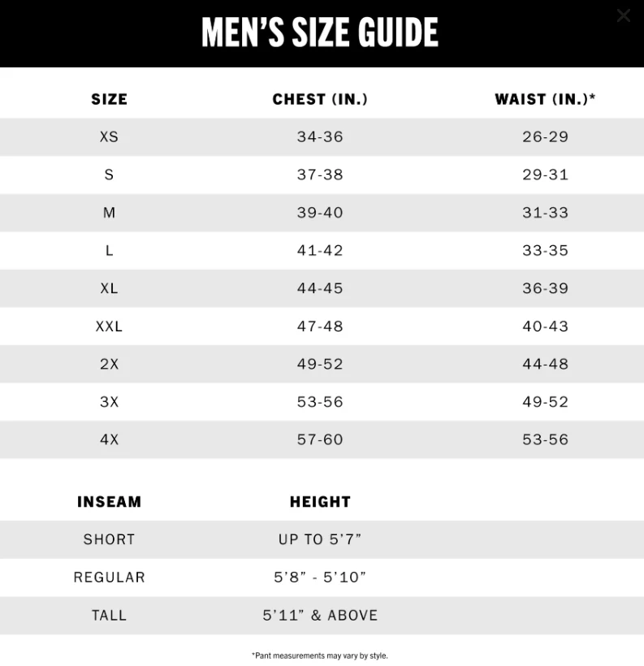The height and width of the screenshot is (666, 644).
Task: Click the INSEAM column header
Action: tap(109, 502)
